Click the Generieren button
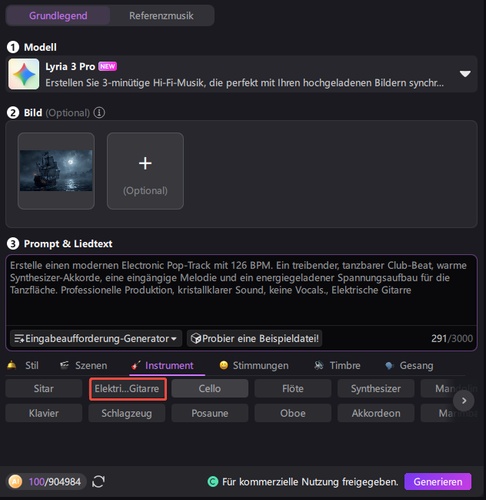 point(438,482)
